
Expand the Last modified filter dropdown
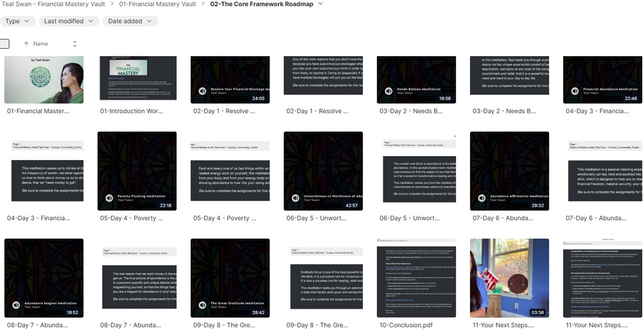tap(69, 21)
